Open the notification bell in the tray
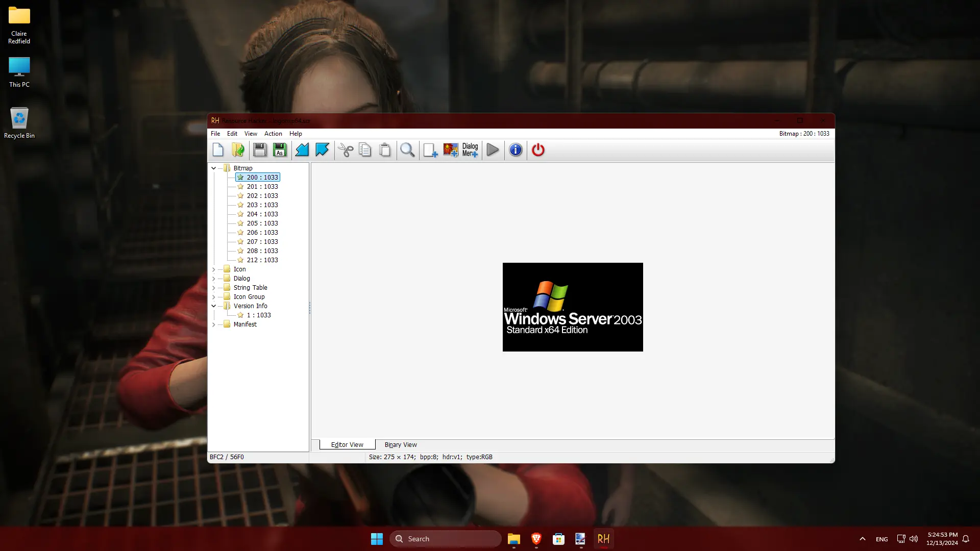Screen dimensions: 980x551 966,539
